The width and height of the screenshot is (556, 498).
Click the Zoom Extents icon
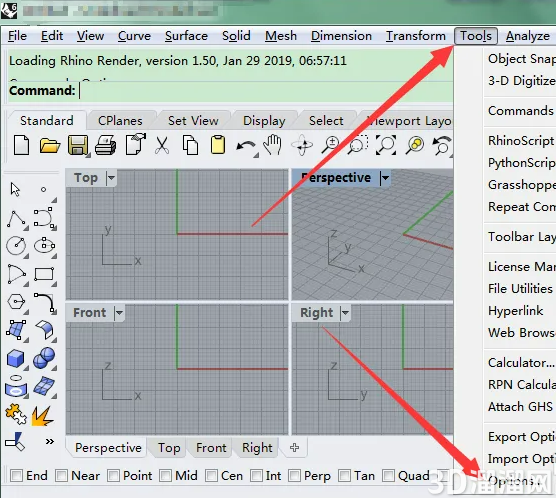(x=386, y=145)
